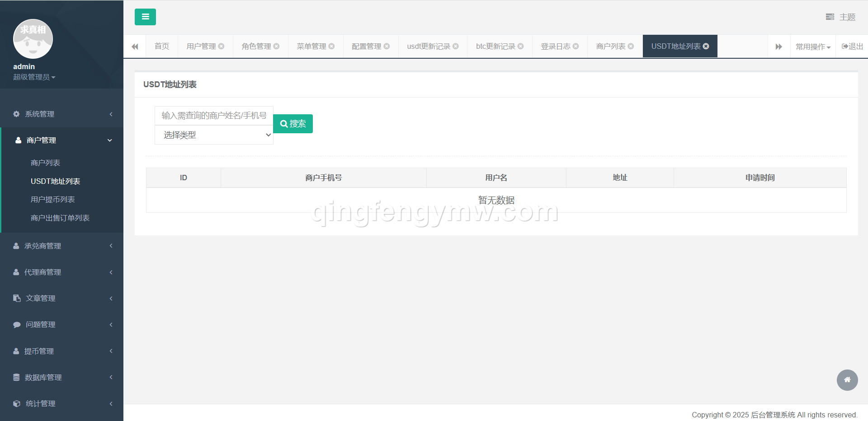Focus the merchant name/phone search field
Image resolution: width=868 pixels, height=421 pixels.
point(214,116)
